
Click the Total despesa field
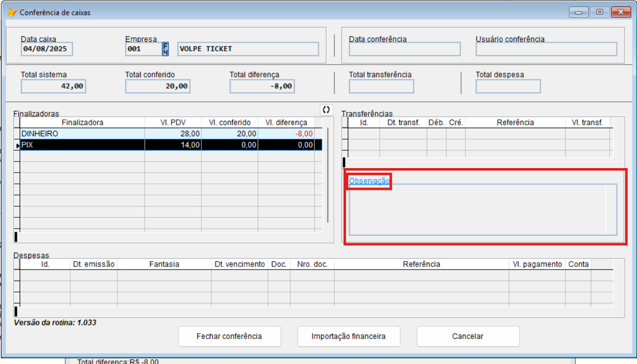click(508, 87)
